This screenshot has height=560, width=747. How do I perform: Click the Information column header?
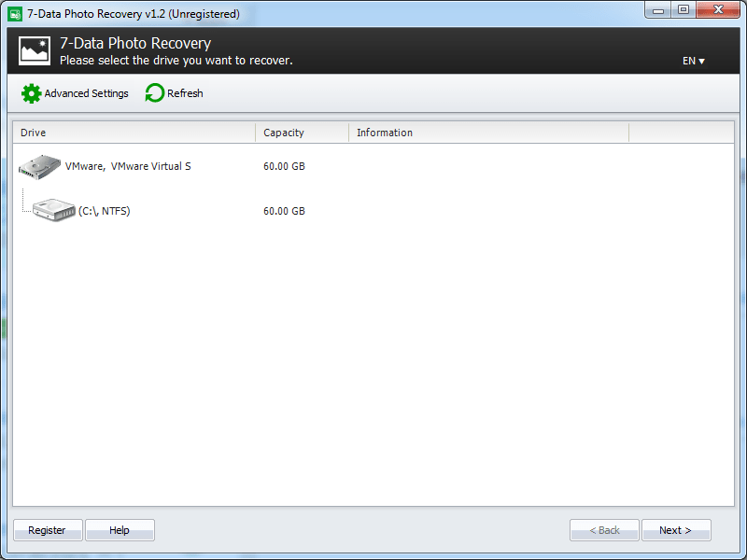pyautogui.click(x=385, y=133)
